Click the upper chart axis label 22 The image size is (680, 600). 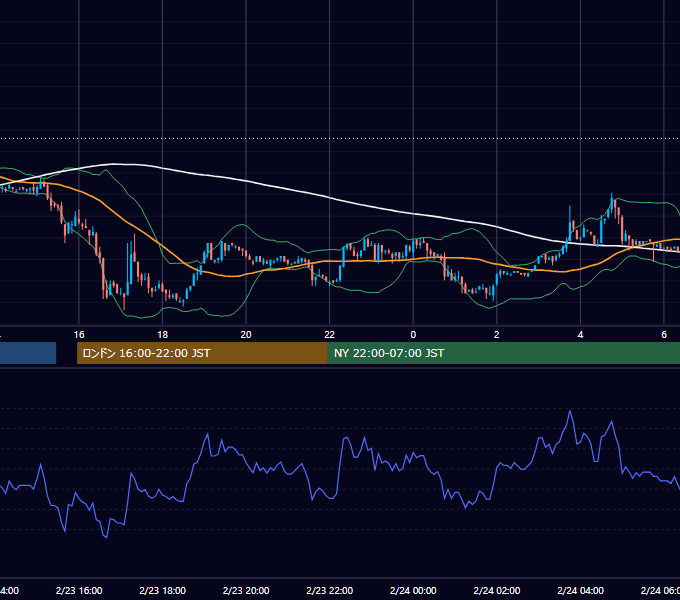330,335
